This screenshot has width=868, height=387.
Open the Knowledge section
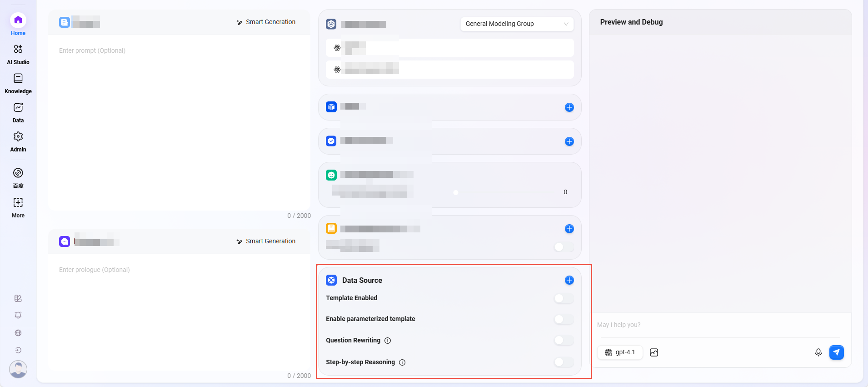click(x=18, y=83)
